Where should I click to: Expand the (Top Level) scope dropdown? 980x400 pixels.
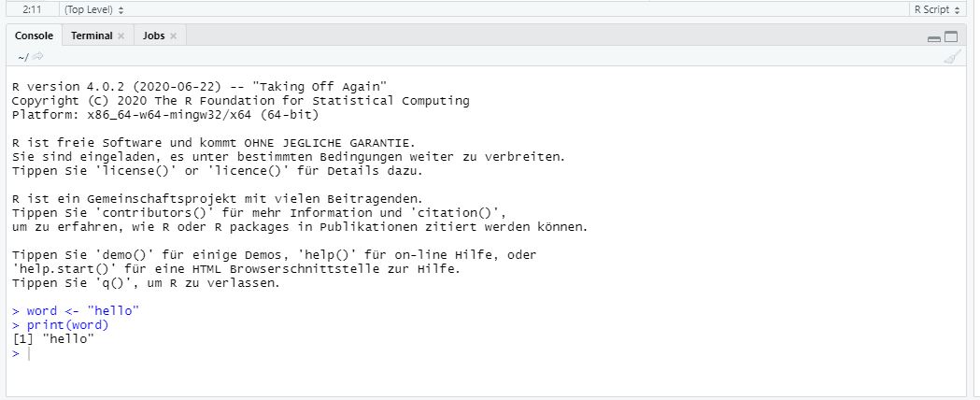point(93,8)
